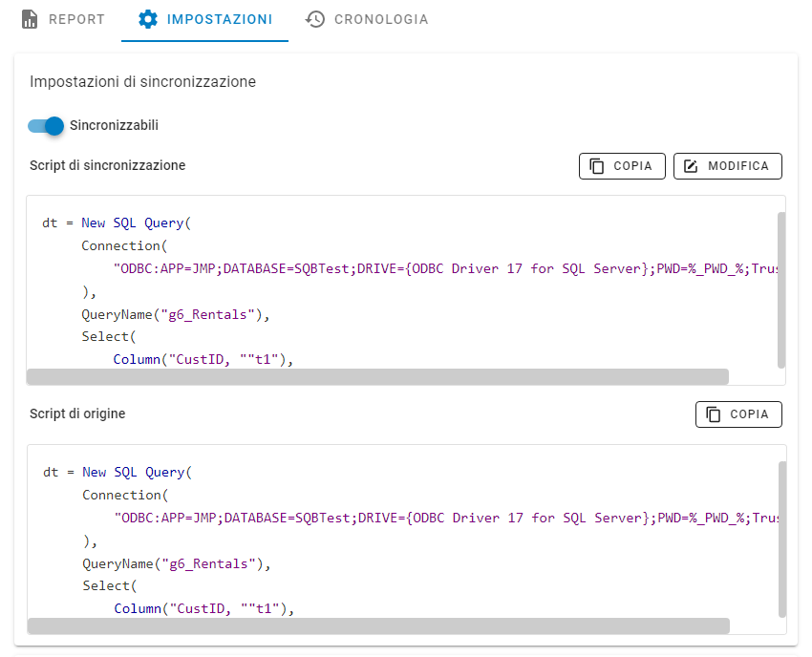This screenshot has height=657, width=812.
Task: Toggle the Sincronizzabili switch off
Action: 46,126
